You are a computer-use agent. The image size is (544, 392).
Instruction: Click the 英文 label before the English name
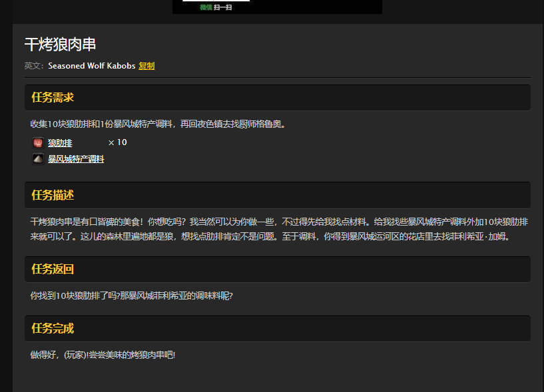31,66
